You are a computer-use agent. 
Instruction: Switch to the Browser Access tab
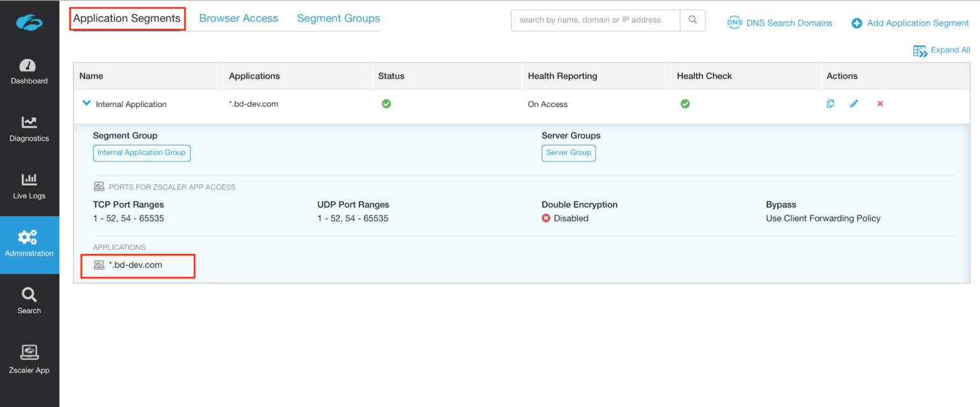click(239, 18)
